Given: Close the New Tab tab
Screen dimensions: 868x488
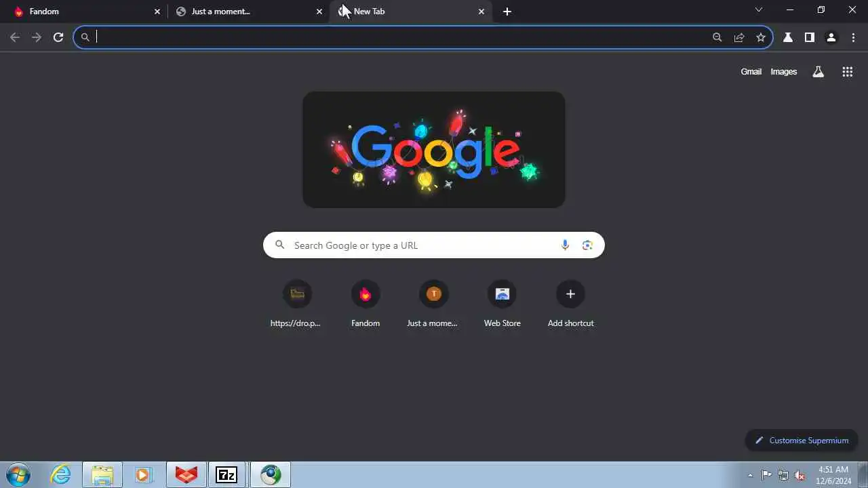Looking at the screenshot, I should click(481, 12).
